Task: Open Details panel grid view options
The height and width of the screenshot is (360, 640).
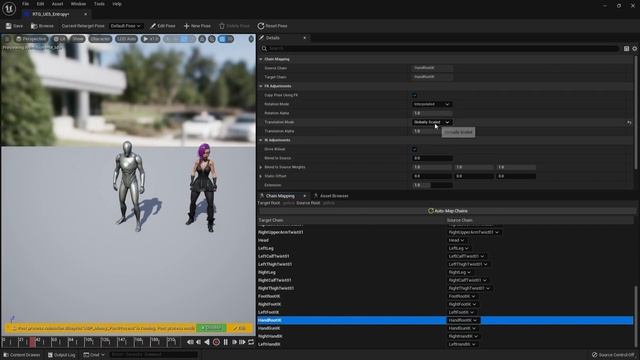Action: click(x=627, y=49)
